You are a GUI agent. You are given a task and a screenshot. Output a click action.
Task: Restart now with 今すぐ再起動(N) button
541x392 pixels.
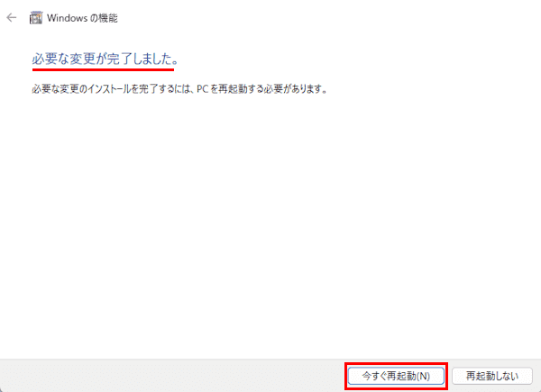(x=396, y=376)
